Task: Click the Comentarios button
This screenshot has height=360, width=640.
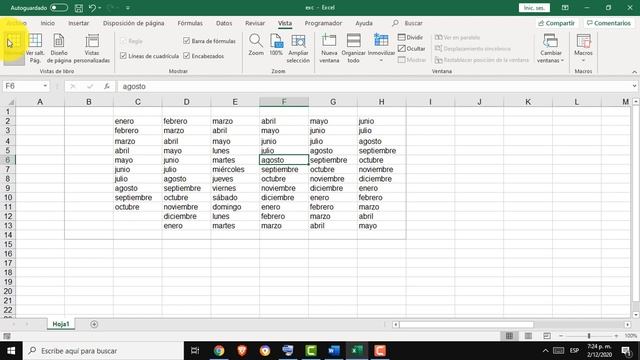Action: click(x=609, y=23)
